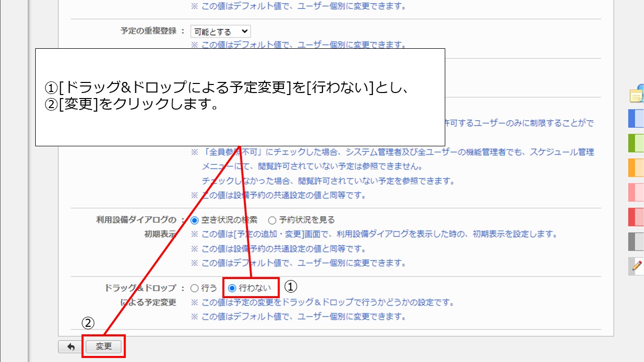Click the 予定の重複登録 field label

(x=148, y=31)
